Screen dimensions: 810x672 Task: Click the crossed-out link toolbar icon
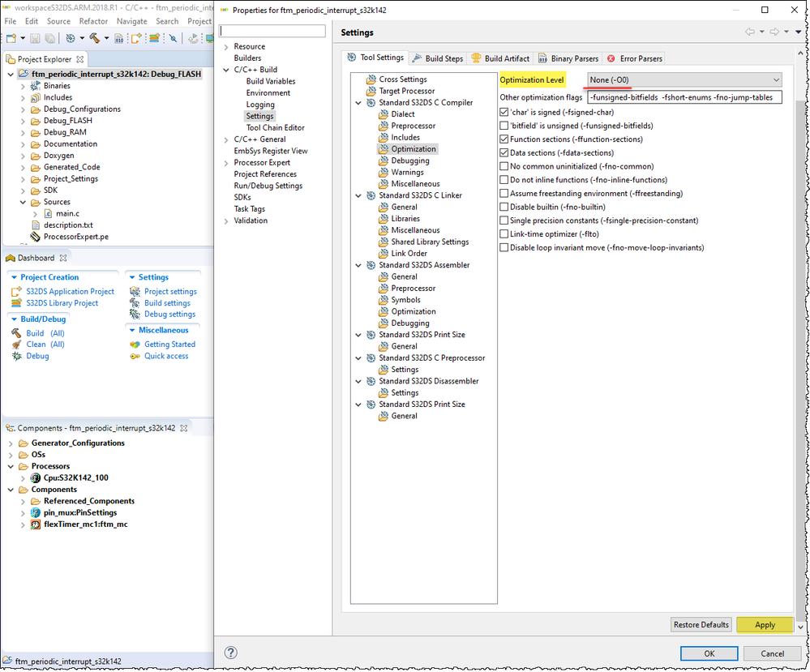click(x=173, y=38)
